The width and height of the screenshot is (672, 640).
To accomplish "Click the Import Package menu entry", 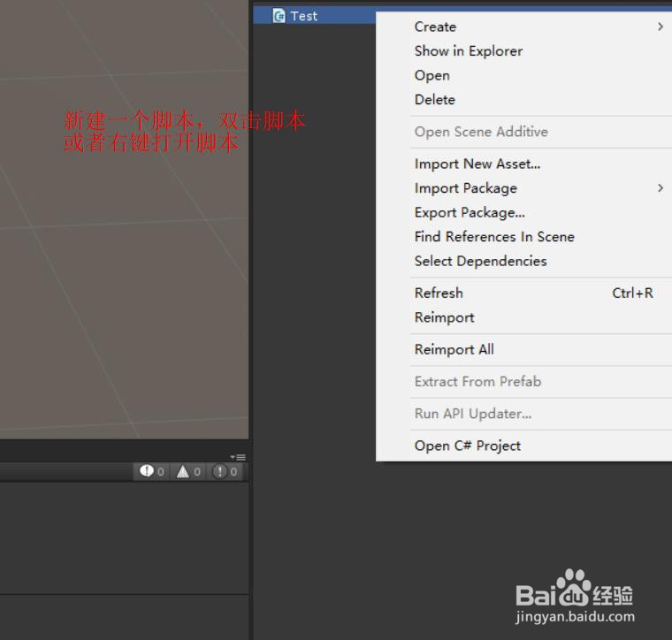I will [x=523, y=188].
